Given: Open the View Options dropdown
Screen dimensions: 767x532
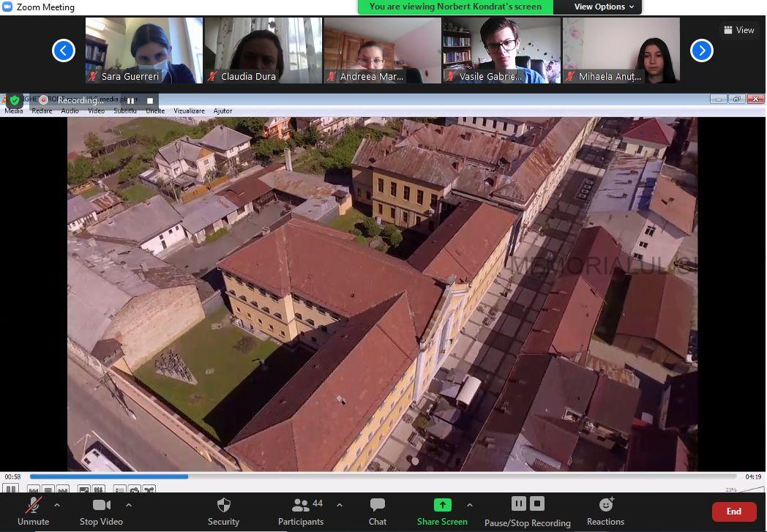Looking at the screenshot, I should [x=597, y=7].
